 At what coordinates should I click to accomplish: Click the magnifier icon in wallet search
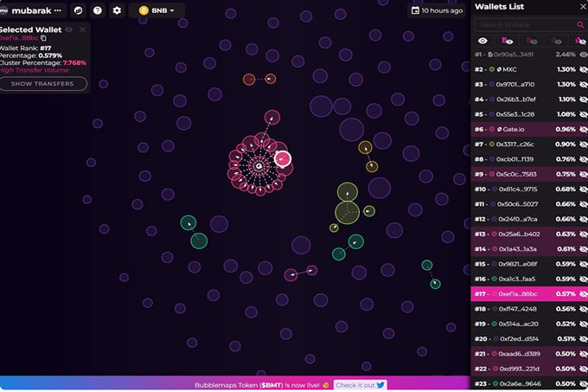(579, 24)
